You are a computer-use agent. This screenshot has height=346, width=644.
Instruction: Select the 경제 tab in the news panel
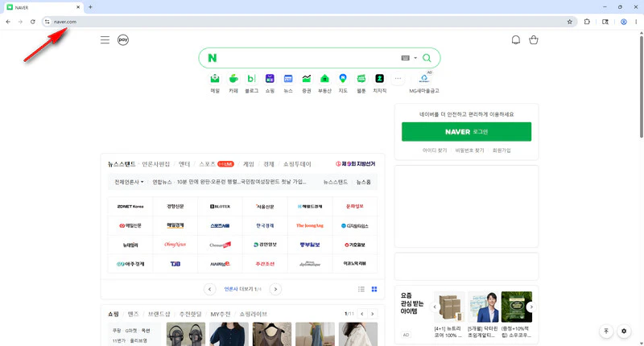pyautogui.click(x=269, y=164)
